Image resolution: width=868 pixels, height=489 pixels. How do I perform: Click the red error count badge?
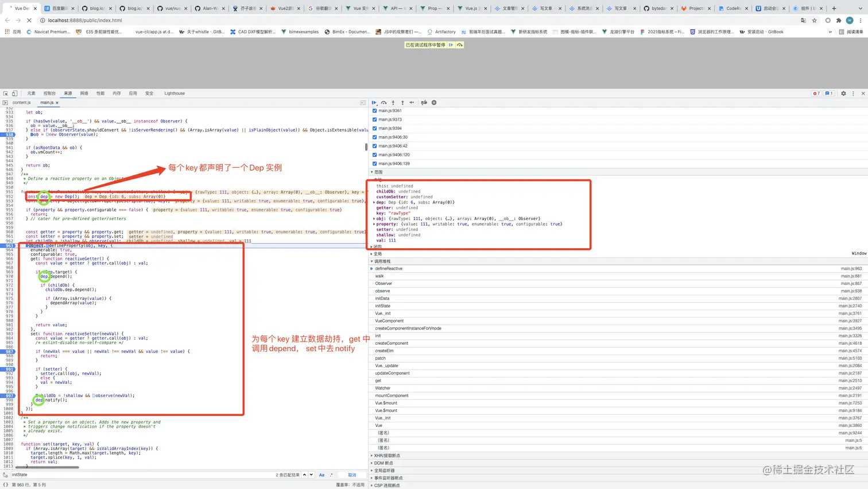coord(816,93)
